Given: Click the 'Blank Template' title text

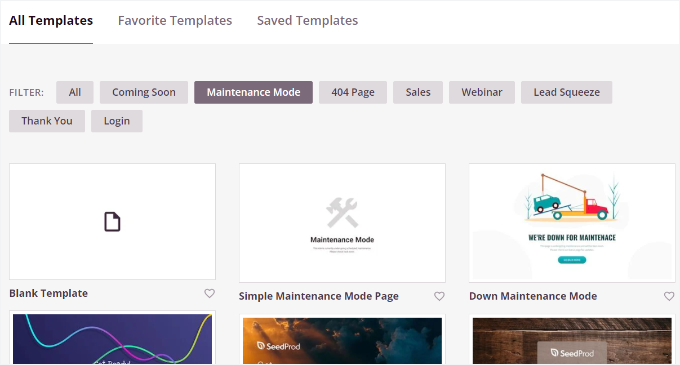Looking at the screenshot, I should [x=49, y=293].
